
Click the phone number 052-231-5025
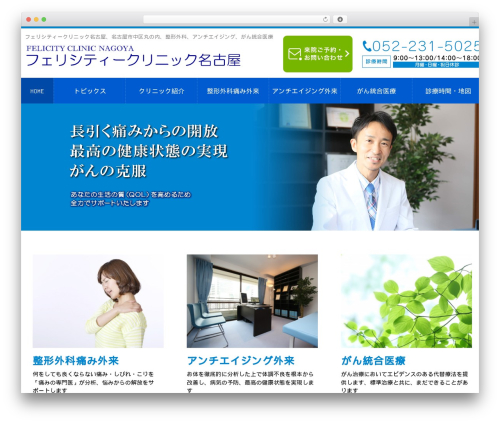(425, 46)
